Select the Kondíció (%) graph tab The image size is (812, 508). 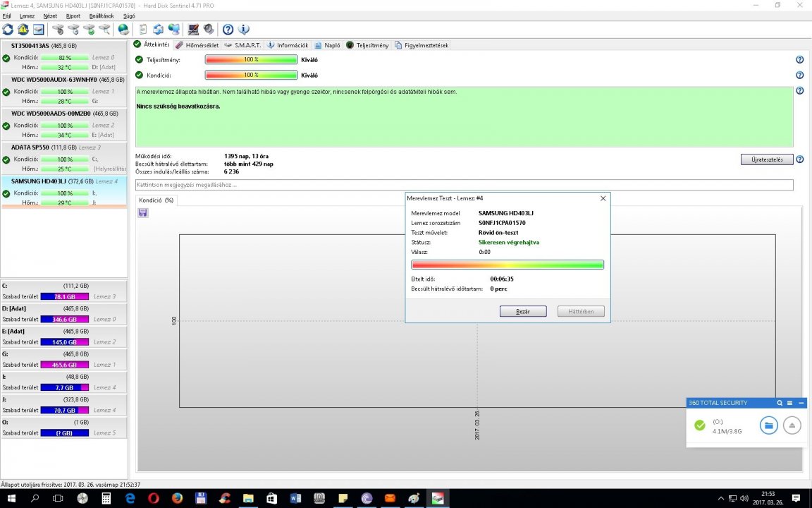pos(156,200)
